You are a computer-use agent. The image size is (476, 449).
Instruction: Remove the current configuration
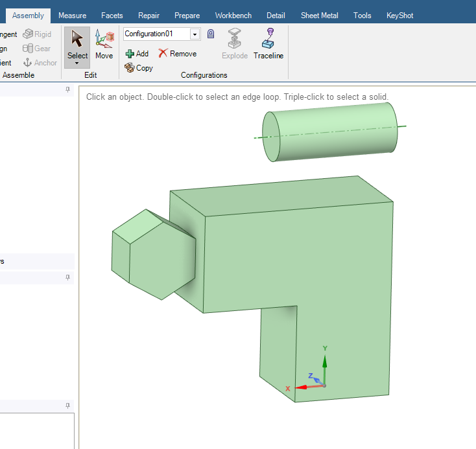[177, 54]
